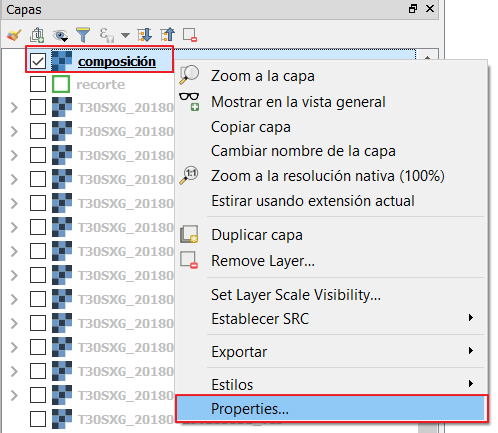The height and width of the screenshot is (433, 498).
Task: Expand the first T30SXG layer tree
Action: coord(14,108)
